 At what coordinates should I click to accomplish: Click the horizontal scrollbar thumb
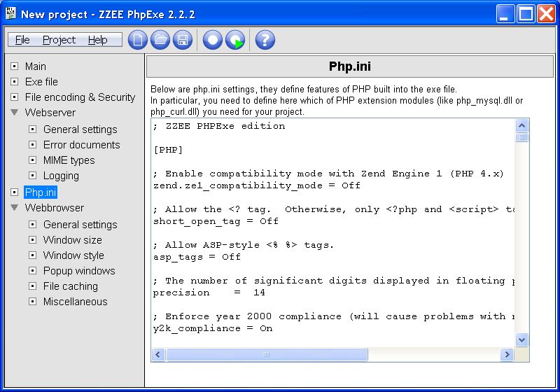(267, 354)
